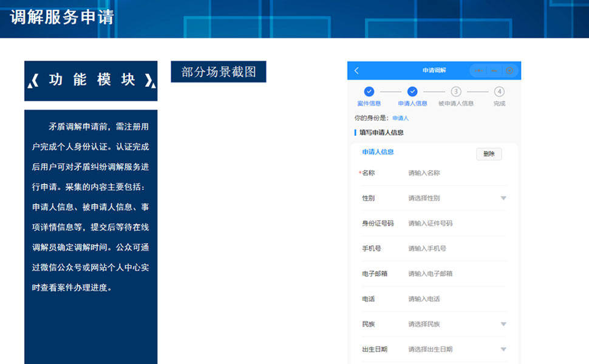This screenshot has width=589, height=364.
Task: Click the text line starting 行申请。采集的内容
Action: point(88,187)
